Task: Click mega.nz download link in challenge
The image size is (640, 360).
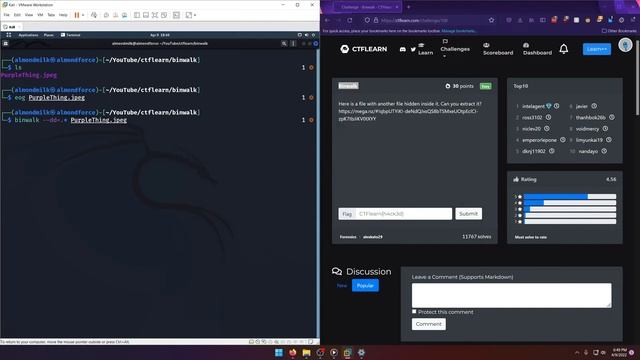Action: click(x=408, y=115)
